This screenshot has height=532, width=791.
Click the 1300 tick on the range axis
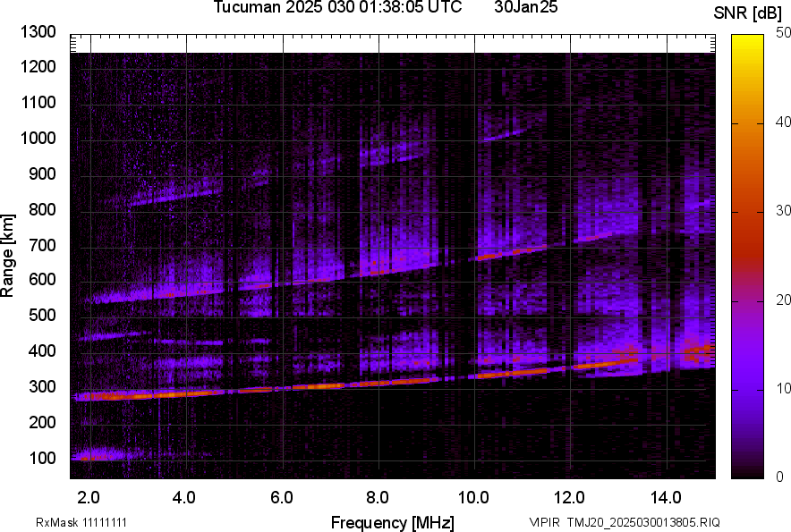coord(39,32)
